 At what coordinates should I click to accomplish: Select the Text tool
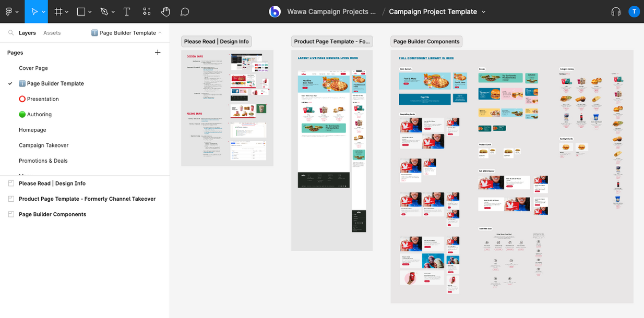[x=127, y=11]
